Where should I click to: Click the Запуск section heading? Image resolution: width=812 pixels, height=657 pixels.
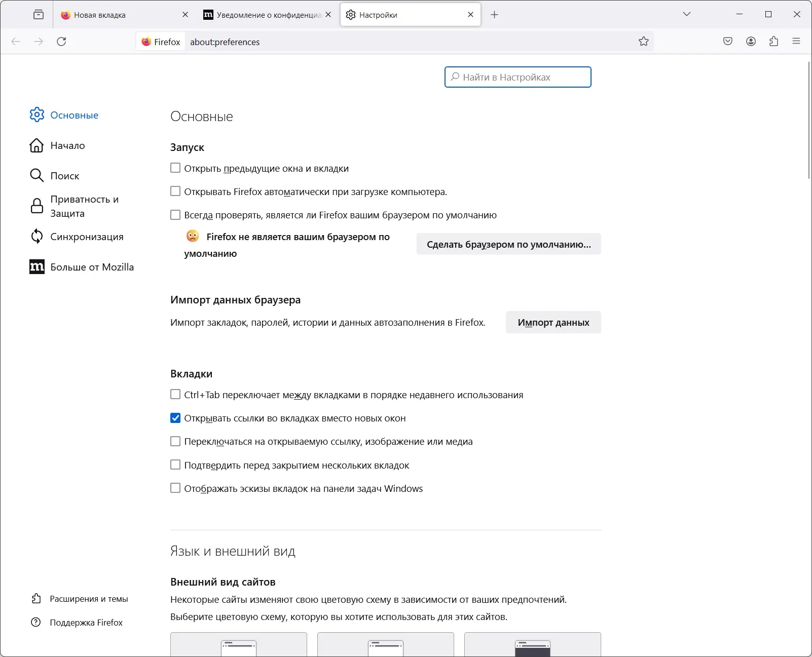(187, 147)
